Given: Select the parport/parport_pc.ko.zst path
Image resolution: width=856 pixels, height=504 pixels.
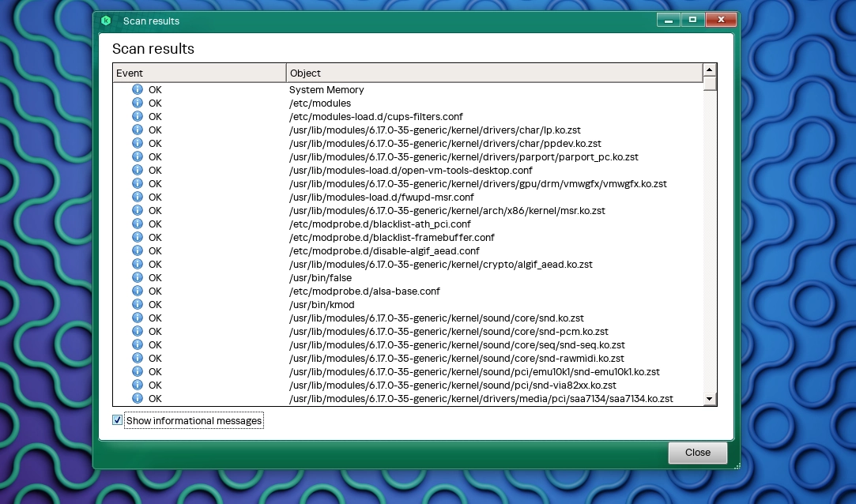Looking at the screenshot, I should click(463, 156).
